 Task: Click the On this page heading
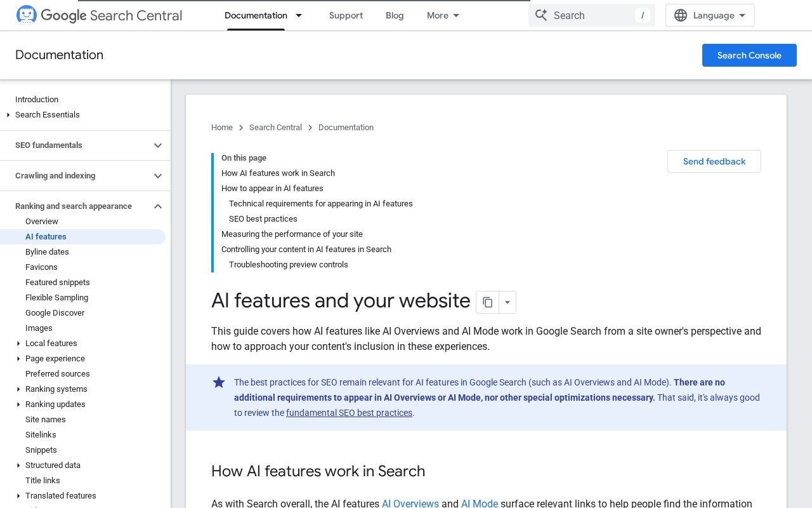pos(244,158)
